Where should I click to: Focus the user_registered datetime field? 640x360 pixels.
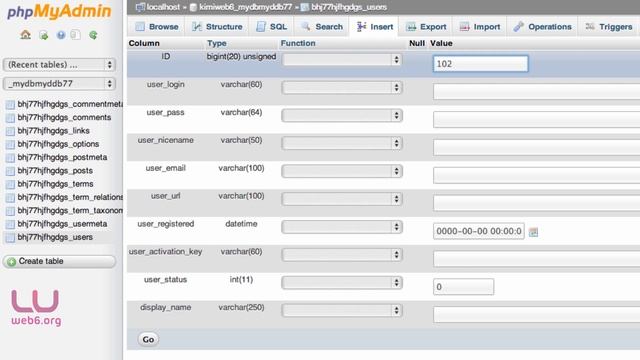[x=479, y=231]
